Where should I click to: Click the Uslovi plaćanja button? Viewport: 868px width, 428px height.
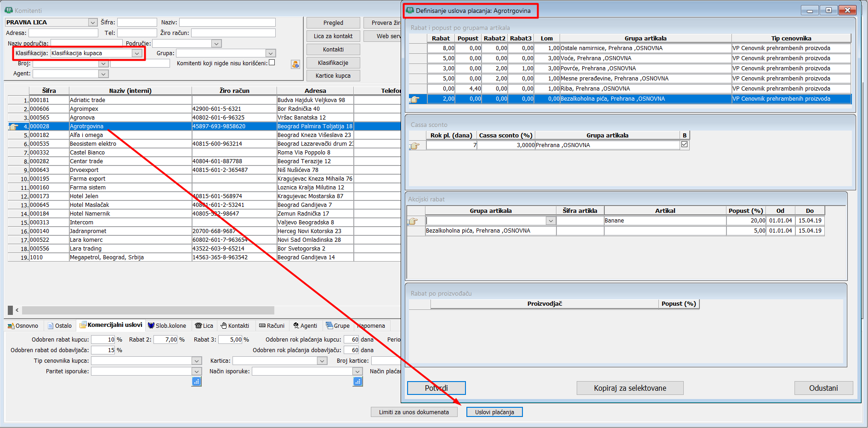(x=494, y=412)
